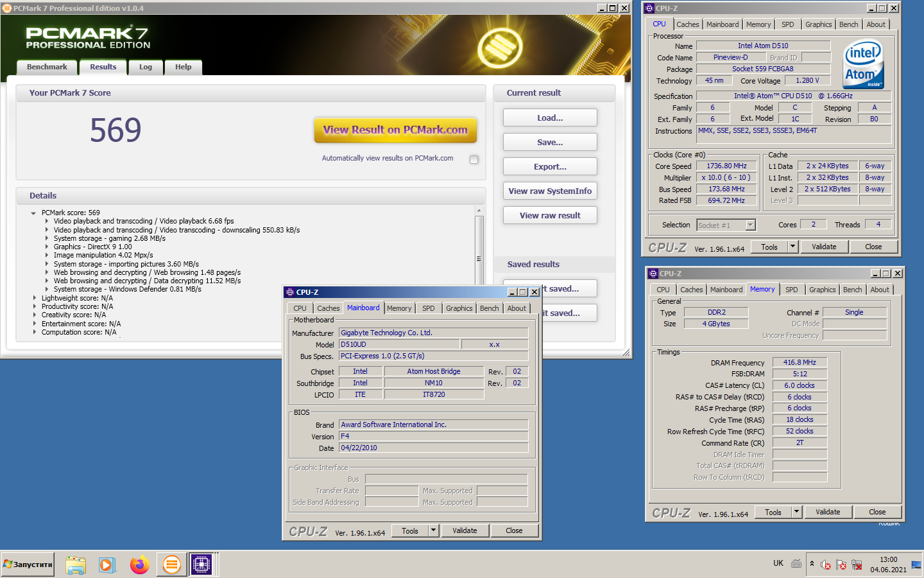The height and width of the screenshot is (578, 924).
Task: Click Details list scrollbar up arrow
Action: [x=479, y=211]
